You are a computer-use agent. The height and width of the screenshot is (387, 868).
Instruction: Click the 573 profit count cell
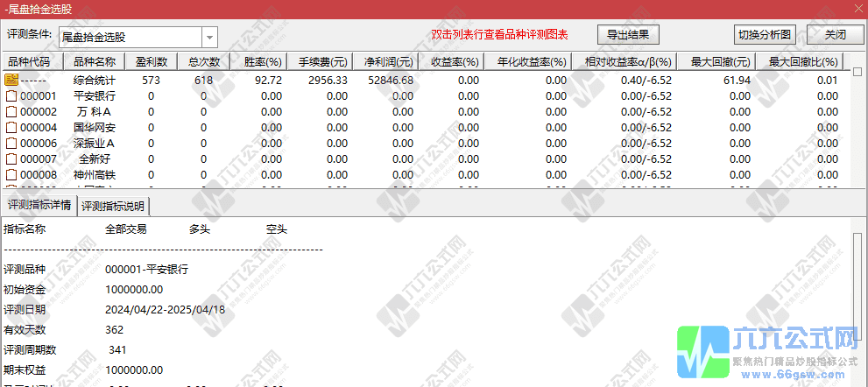pyautogui.click(x=152, y=81)
